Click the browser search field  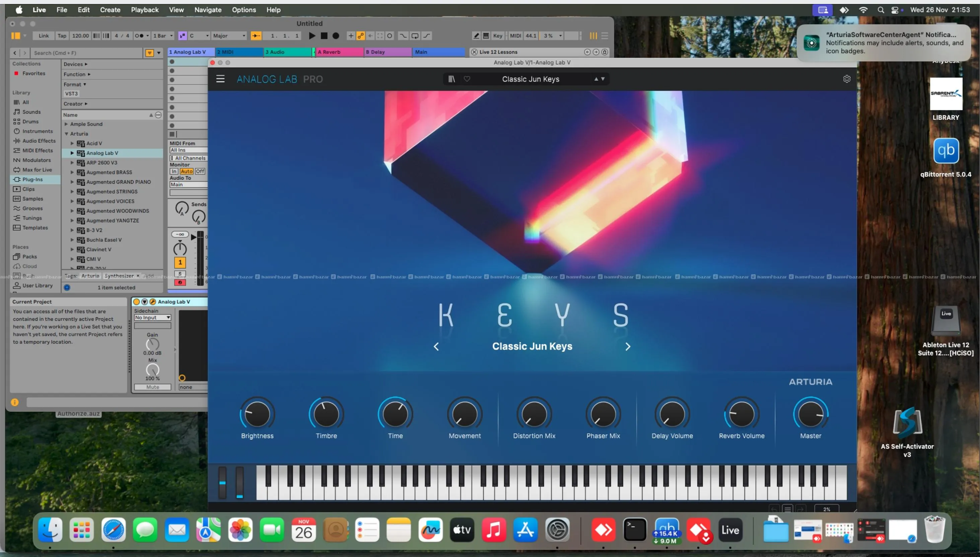[86, 53]
